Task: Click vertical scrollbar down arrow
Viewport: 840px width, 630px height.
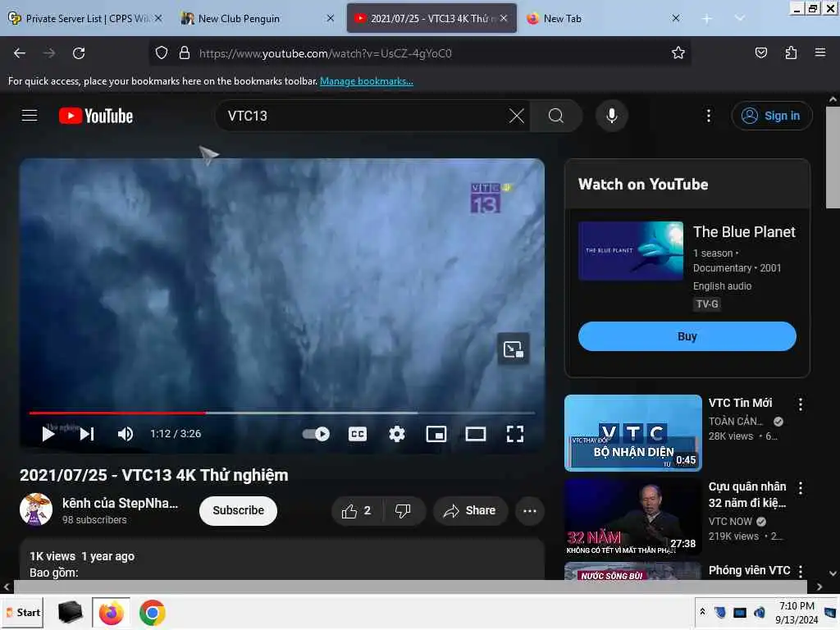Action: point(833,573)
